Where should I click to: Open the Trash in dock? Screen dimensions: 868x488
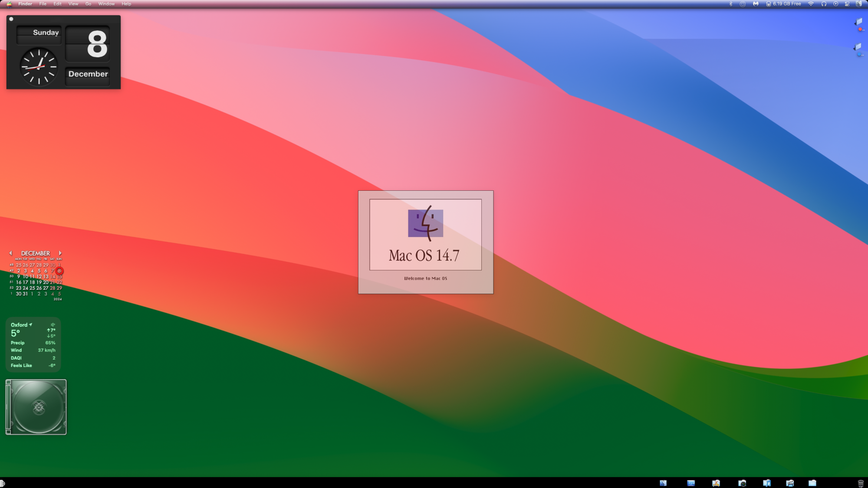[x=861, y=483]
